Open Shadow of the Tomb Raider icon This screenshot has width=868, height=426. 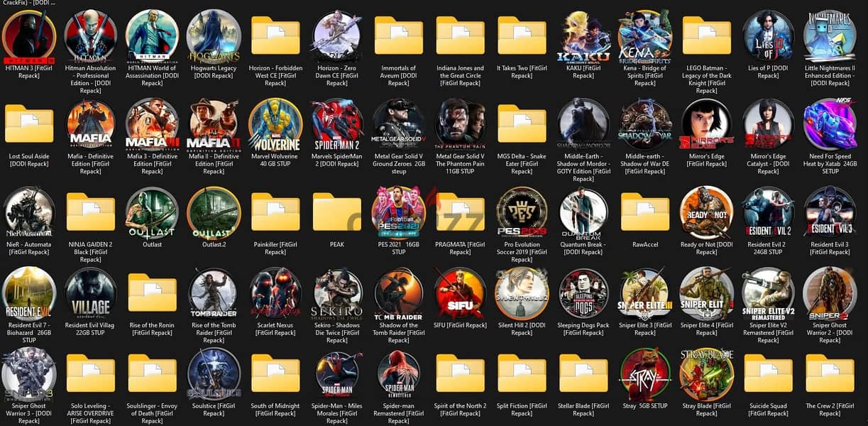tap(399, 294)
